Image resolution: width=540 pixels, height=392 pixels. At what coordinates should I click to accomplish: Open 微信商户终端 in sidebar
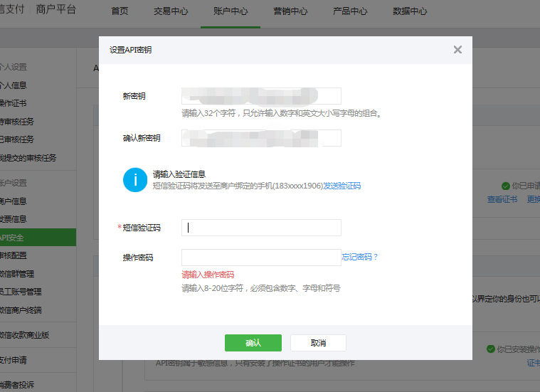[21, 310]
